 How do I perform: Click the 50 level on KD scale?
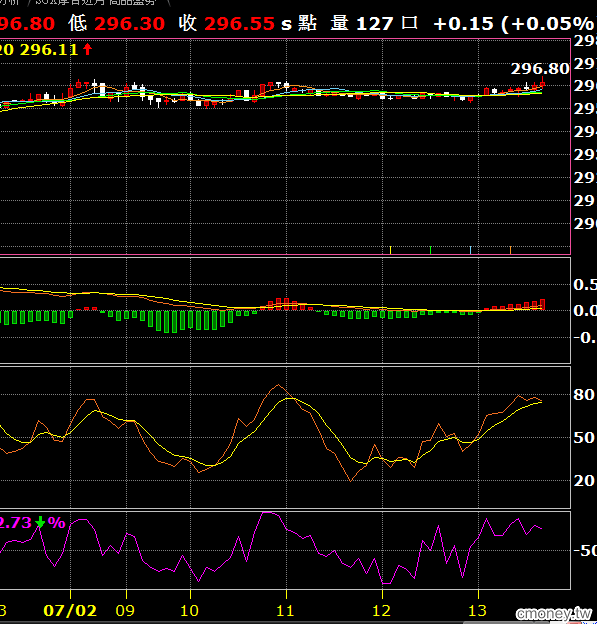tap(584, 438)
